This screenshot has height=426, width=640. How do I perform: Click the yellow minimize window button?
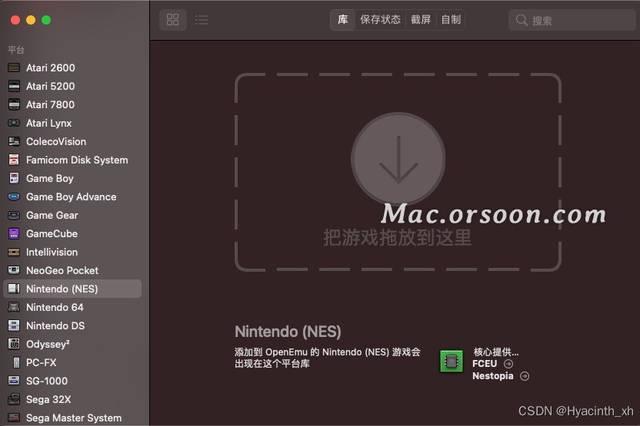pyautogui.click(x=31, y=20)
